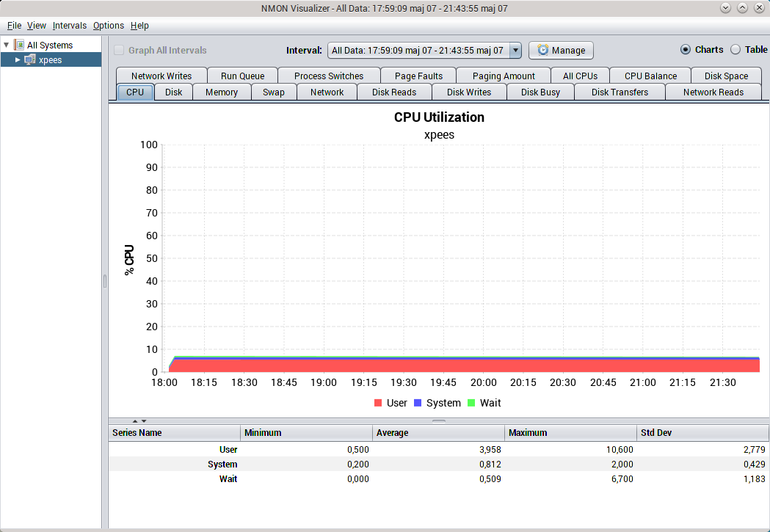Sort by Maximum column header
Image resolution: width=770 pixels, height=532 pixels.
[570, 432]
